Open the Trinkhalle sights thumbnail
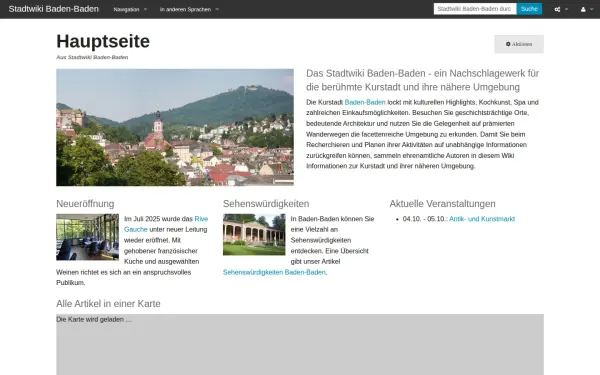 click(x=254, y=235)
